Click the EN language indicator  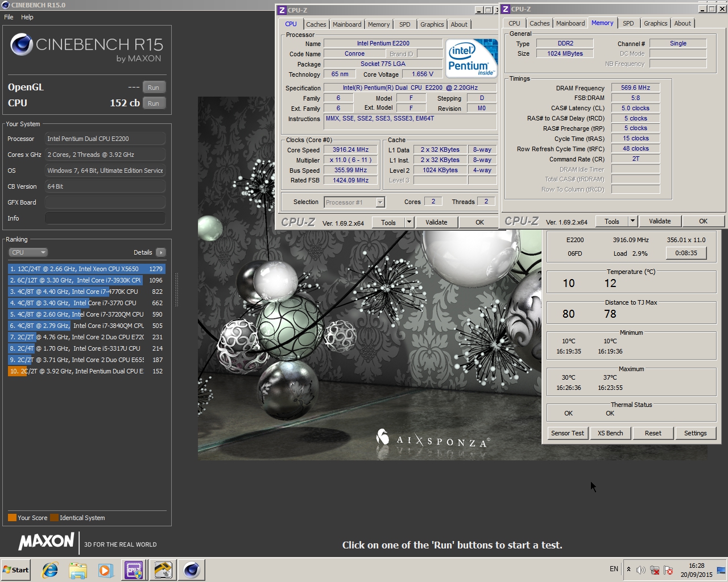pos(614,569)
